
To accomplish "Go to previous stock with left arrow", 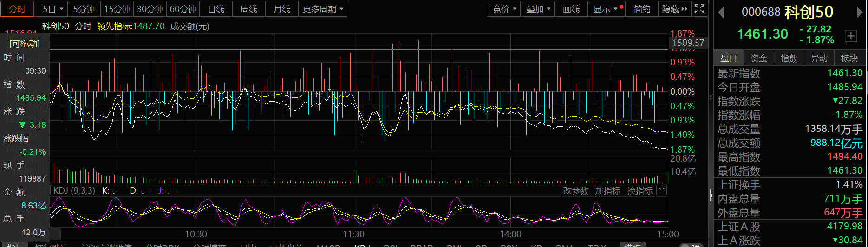I will 721,13.
